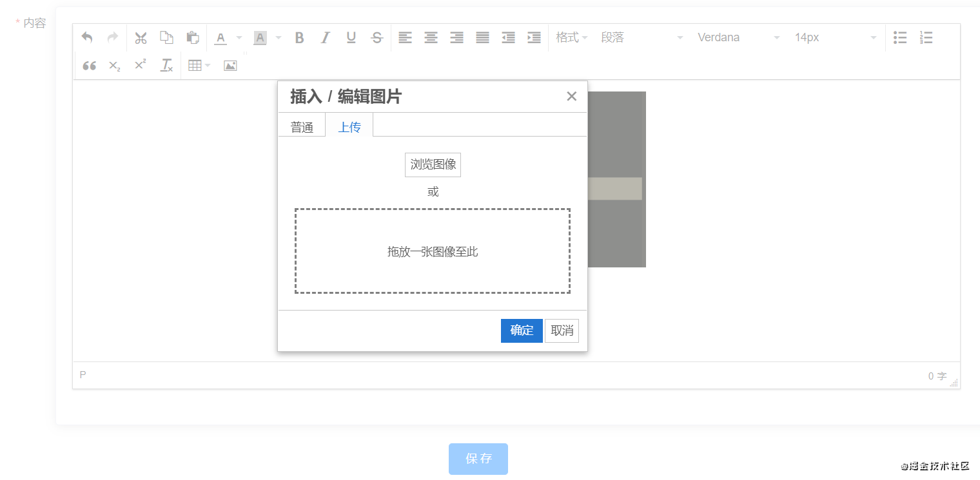Select the cut scissors icon
Viewport: 980px width, 480px height.
point(141,38)
